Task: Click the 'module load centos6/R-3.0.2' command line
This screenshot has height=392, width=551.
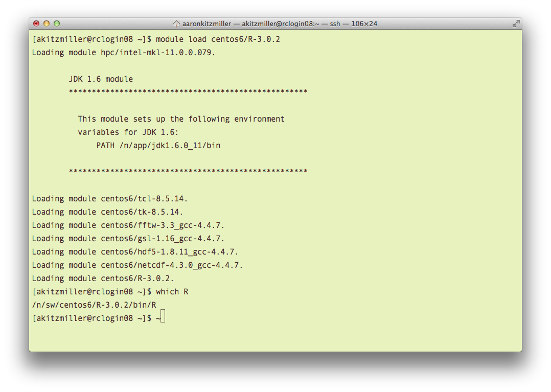Action: [218, 39]
